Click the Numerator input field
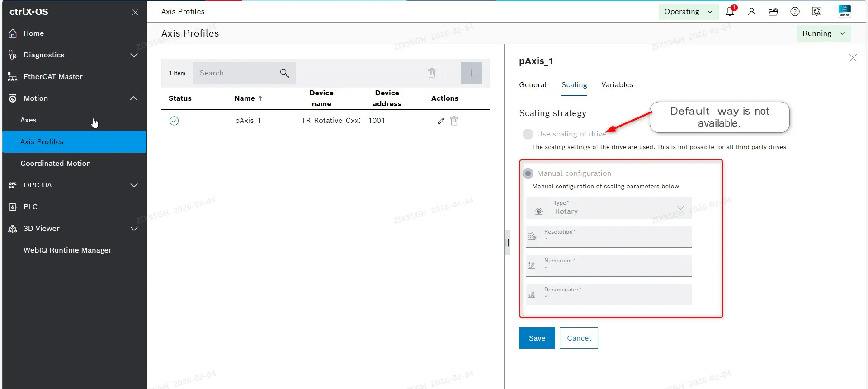This screenshot has height=389, width=868. coord(609,266)
